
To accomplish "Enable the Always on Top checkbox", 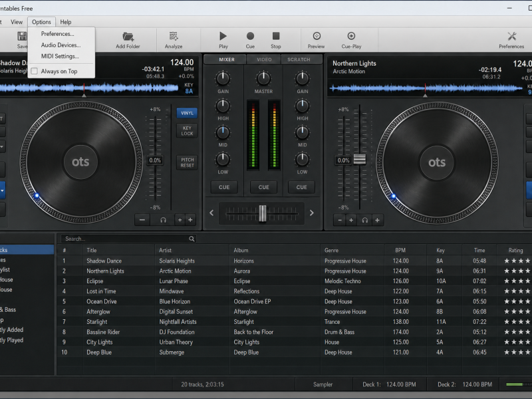I will click(x=35, y=71).
